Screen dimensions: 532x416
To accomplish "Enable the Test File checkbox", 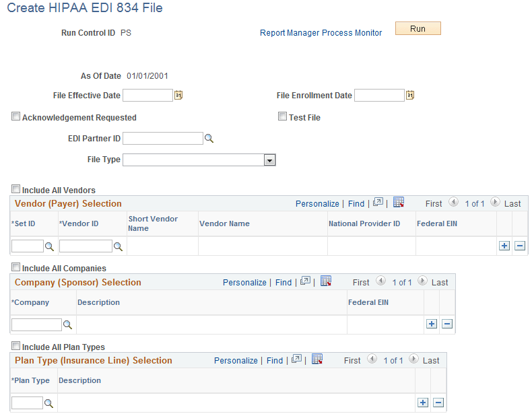I will [x=282, y=116].
